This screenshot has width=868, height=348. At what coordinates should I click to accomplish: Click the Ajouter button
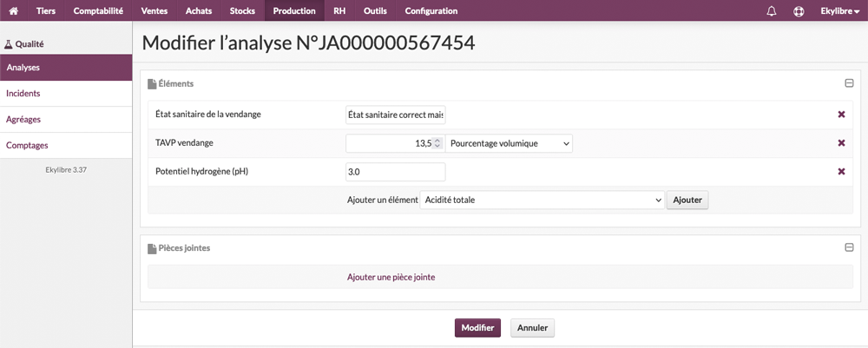click(x=687, y=200)
